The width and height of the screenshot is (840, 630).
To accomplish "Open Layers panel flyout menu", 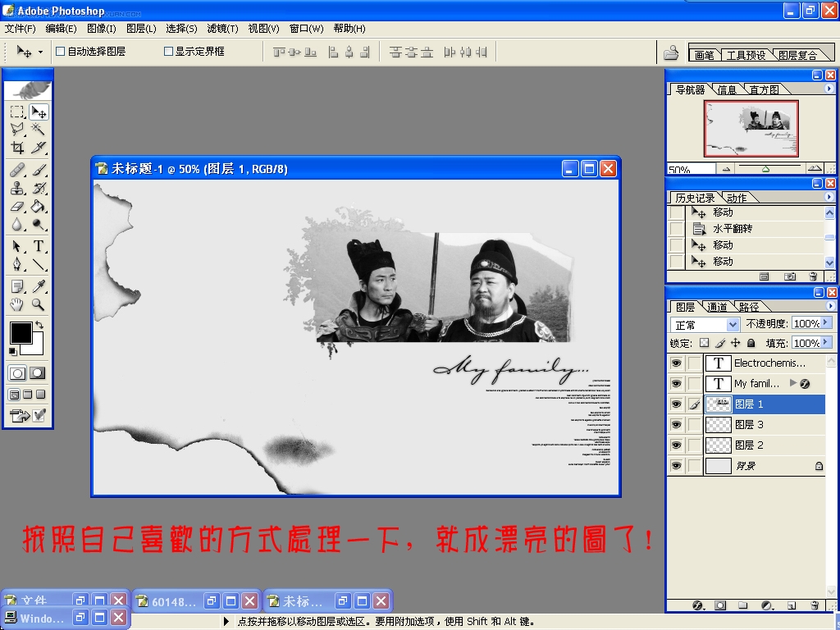I will click(830, 306).
